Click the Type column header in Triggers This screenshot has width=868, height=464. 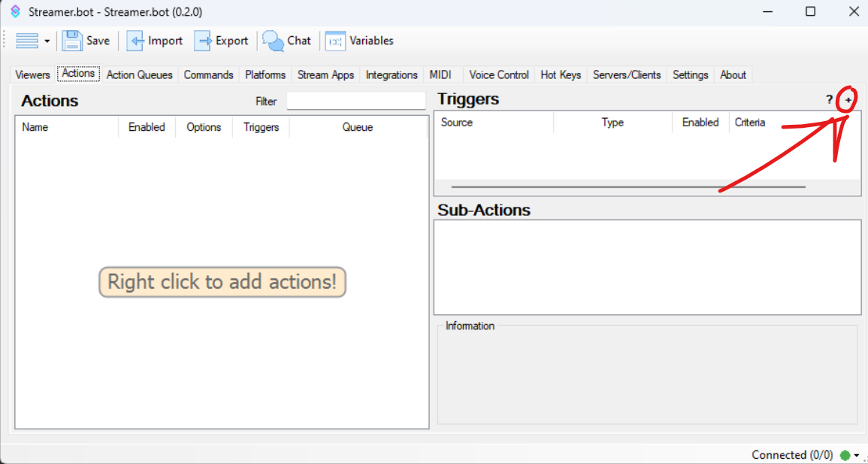612,123
